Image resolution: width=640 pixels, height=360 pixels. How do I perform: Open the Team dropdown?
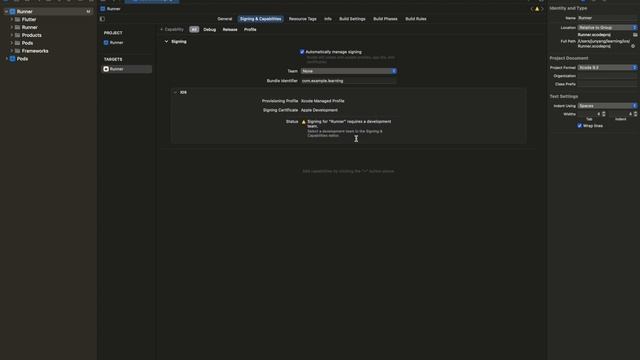click(x=349, y=71)
